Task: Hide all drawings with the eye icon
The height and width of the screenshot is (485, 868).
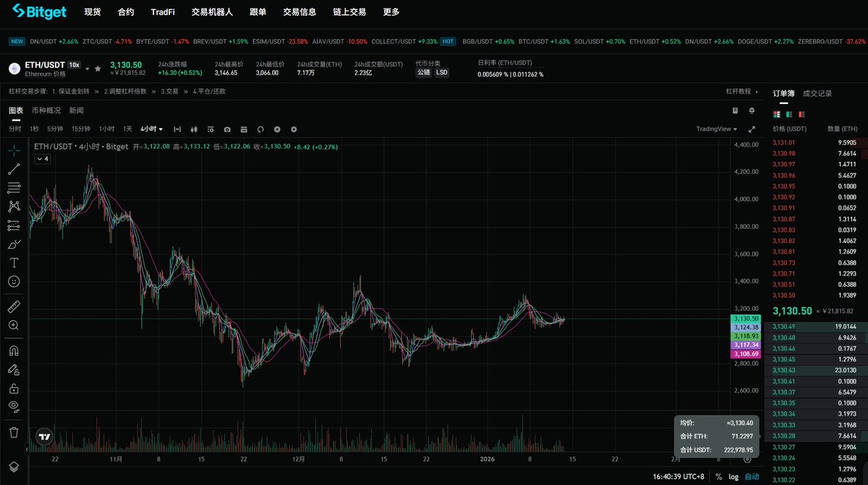Action: pos(14,407)
